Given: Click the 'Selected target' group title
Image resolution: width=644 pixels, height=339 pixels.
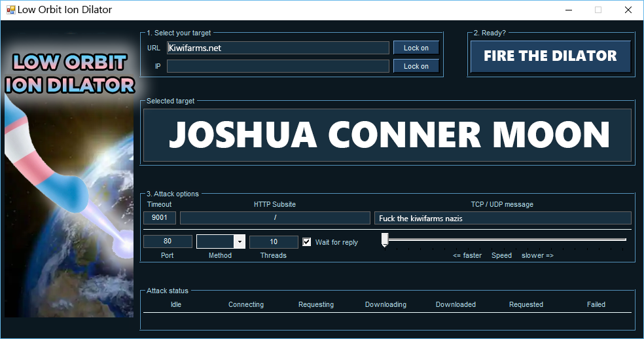Looking at the screenshot, I should (170, 101).
